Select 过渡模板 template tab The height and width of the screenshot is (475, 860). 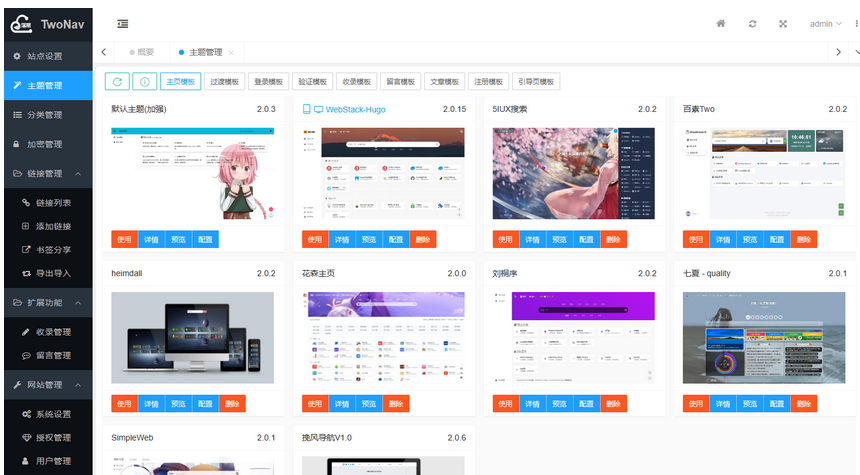[x=224, y=82]
